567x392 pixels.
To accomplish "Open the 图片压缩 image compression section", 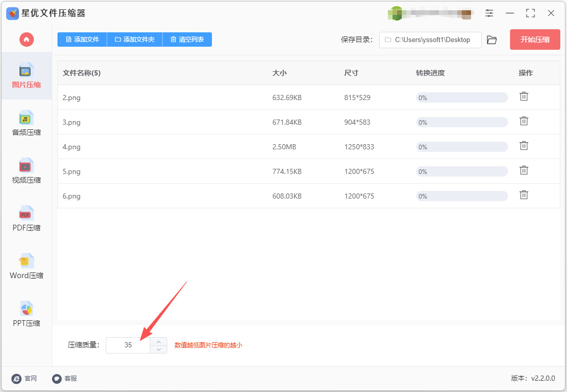I will click(26, 75).
